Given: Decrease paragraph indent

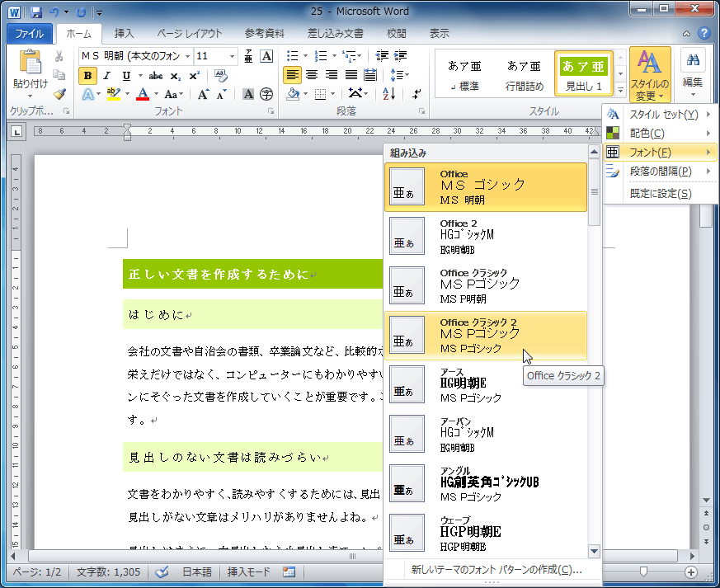Looking at the screenshot, I should tap(382, 56).
